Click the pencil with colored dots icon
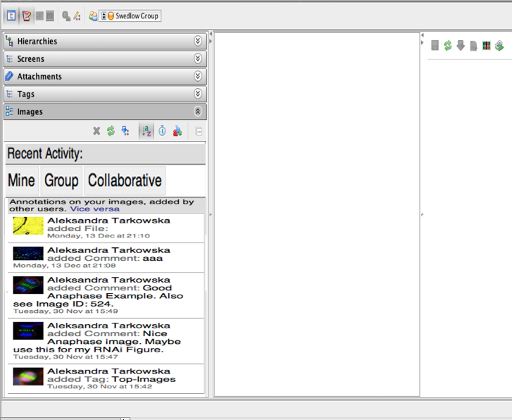 tap(77, 16)
